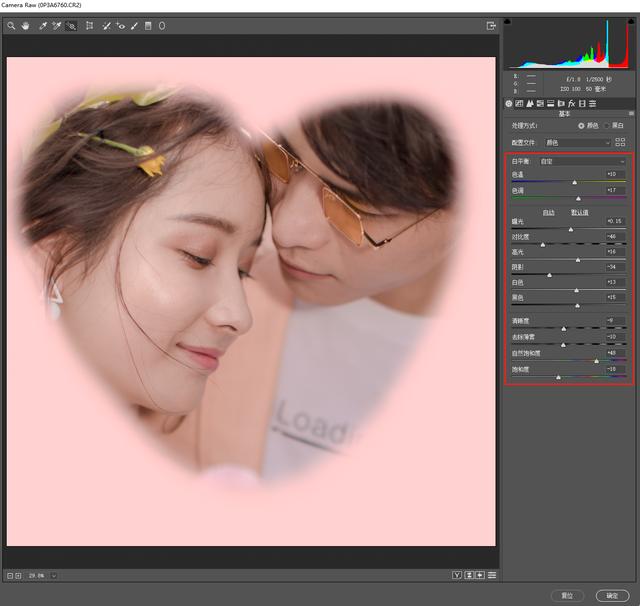Viewport: 640px width, 606px height.
Task: Open the zoom level dropdown arrow
Action: click(53, 576)
